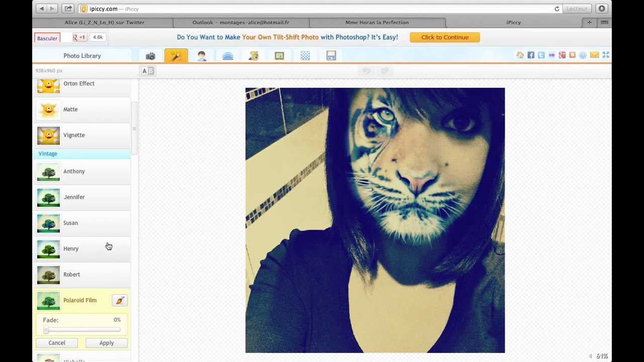Image resolution: width=644 pixels, height=362 pixels.
Task: Share to Twitter via toolbar icon
Action: [541, 55]
